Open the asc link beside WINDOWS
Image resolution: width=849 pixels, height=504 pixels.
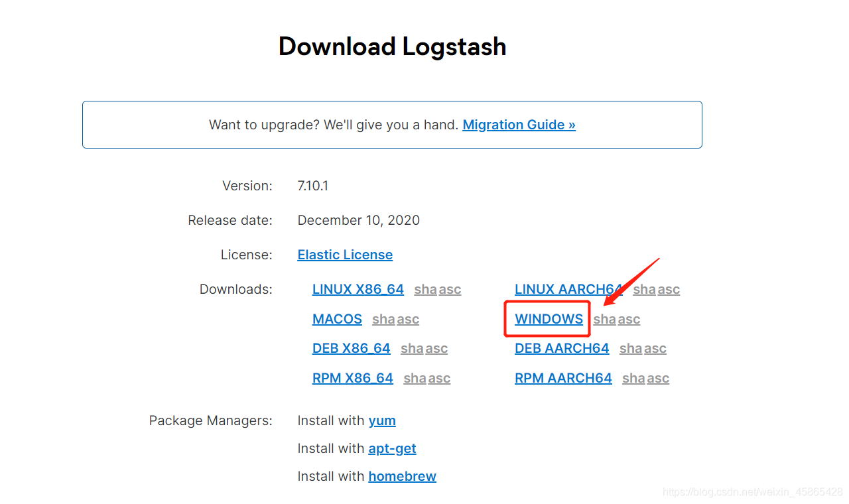tap(629, 319)
